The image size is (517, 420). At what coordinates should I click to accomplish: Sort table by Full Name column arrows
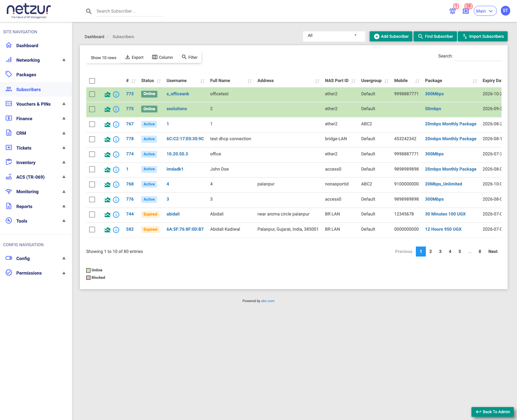click(x=249, y=81)
